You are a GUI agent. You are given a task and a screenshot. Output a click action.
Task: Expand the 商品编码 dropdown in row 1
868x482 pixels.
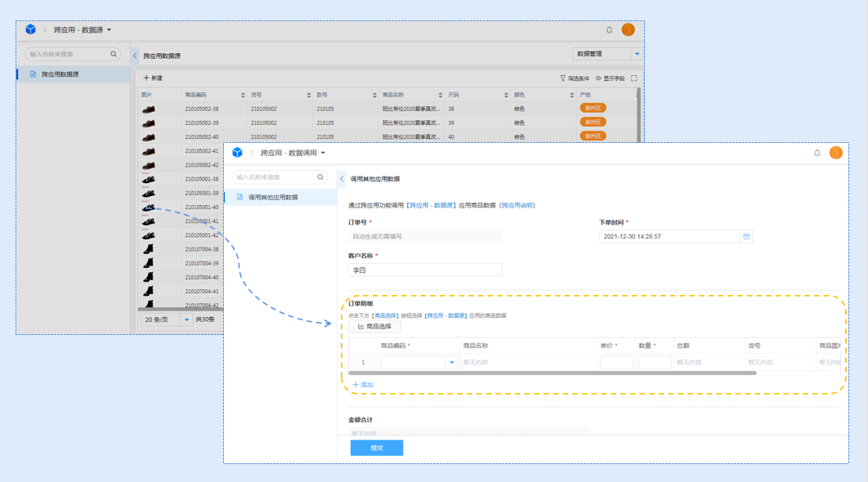pos(451,362)
